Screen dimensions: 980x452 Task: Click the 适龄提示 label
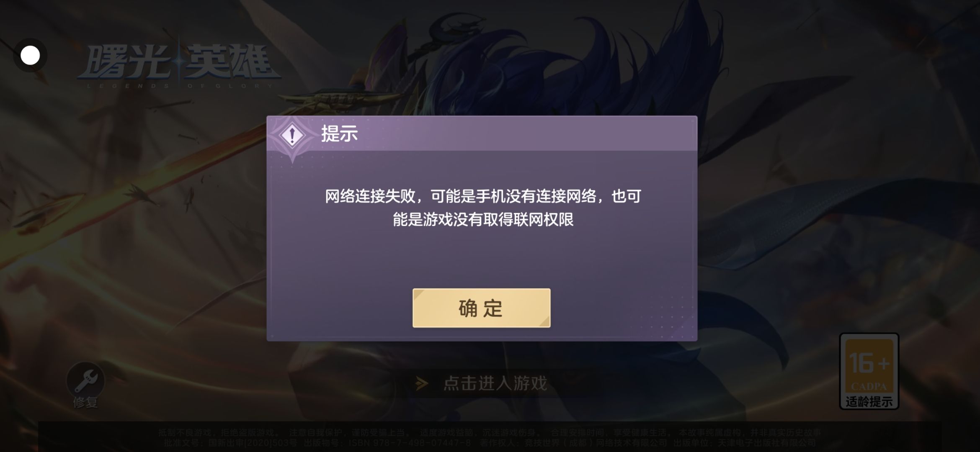click(x=869, y=402)
